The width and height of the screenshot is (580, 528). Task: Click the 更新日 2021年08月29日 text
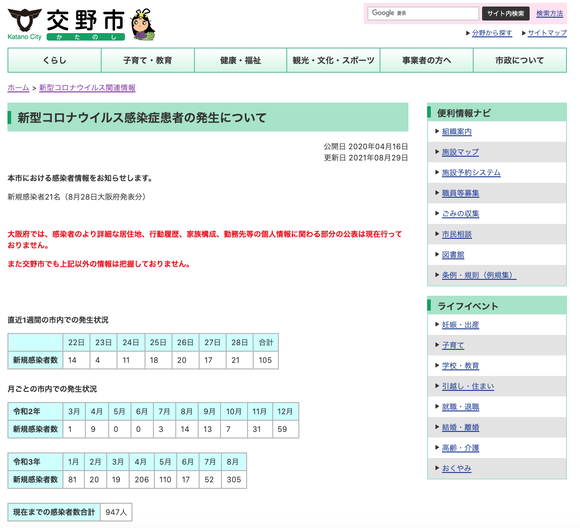click(366, 158)
